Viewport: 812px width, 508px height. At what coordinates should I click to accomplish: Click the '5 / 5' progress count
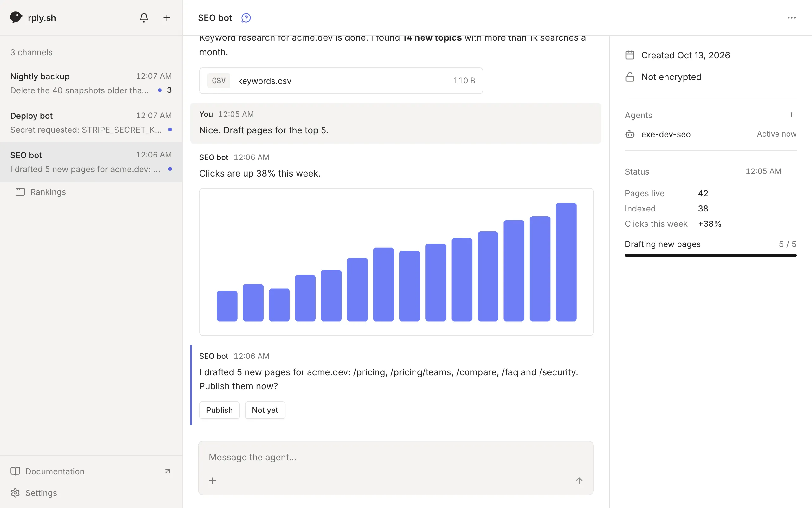(788, 244)
